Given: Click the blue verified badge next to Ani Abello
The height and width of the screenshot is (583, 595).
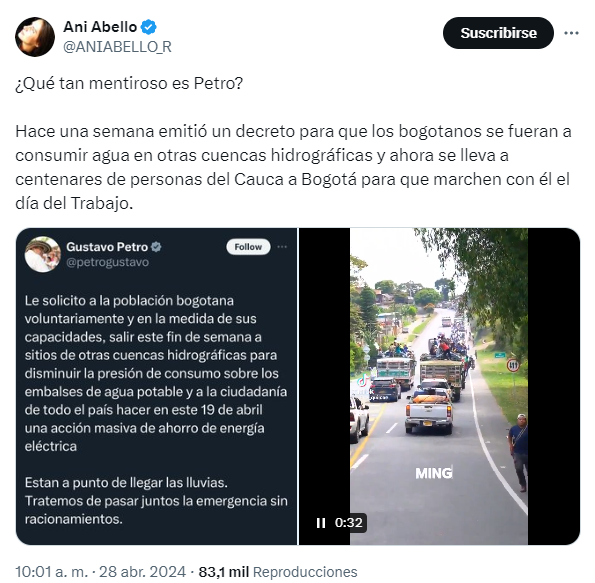Looking at the screenshot, I should [x=149, y=27].
